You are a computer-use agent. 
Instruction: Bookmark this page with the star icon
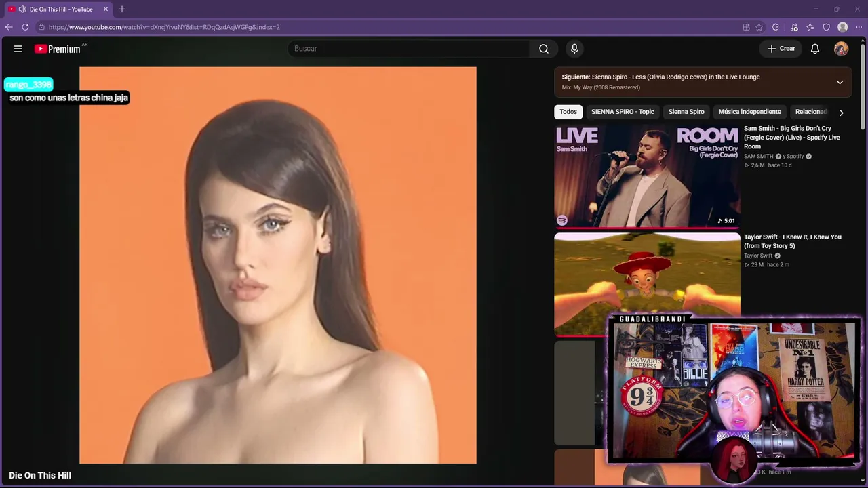coord(759,27)
